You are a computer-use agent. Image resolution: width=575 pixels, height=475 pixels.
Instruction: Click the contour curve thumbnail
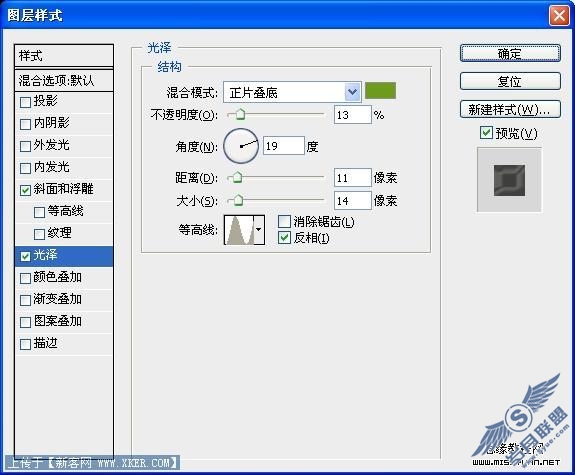click(239, 230)
